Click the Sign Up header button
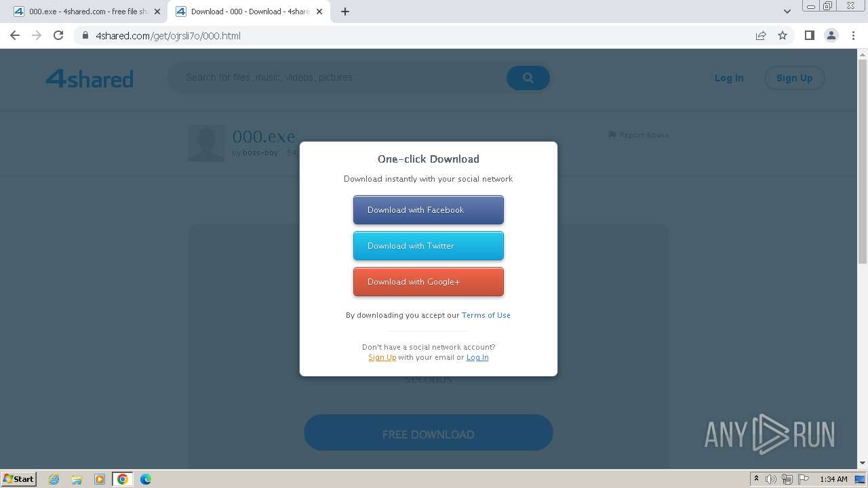 tap(794, 78)
